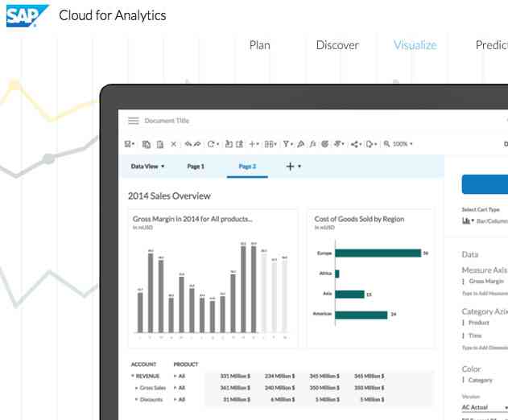Viewport: 508px width, 420px height.
Task: Select the Discover navigation item
Action: click(337, 45)
